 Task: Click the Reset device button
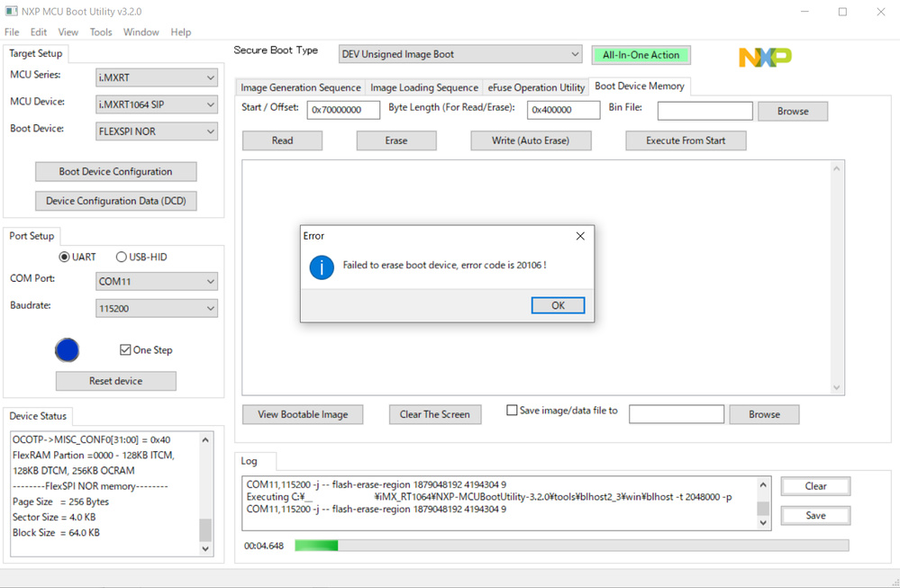[115, 381]
